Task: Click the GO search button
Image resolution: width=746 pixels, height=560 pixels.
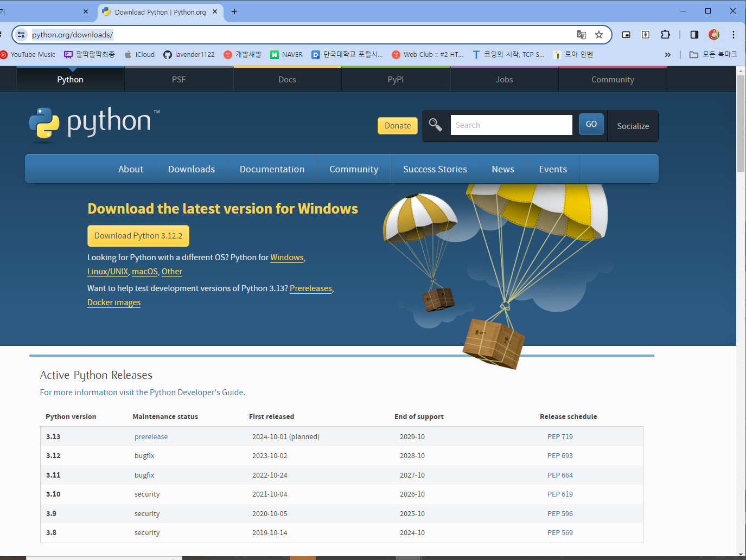Action: [x=591, y=124]
